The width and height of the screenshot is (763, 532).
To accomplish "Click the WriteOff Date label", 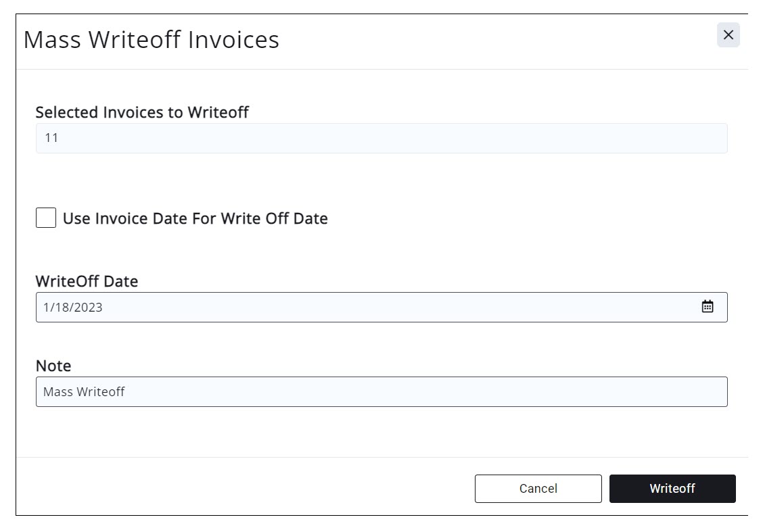I will tap(87, 281).
